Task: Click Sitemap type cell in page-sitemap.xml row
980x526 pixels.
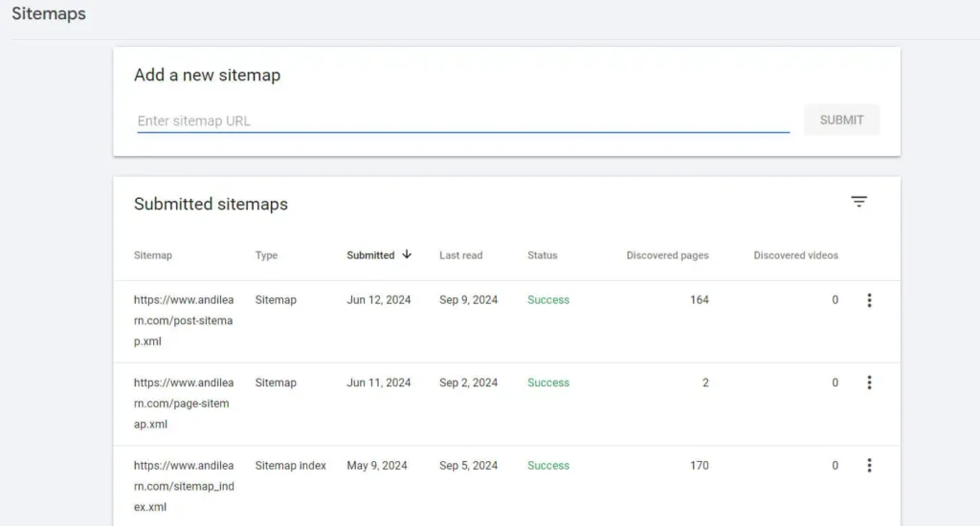Action: click(x=276, y=383)
